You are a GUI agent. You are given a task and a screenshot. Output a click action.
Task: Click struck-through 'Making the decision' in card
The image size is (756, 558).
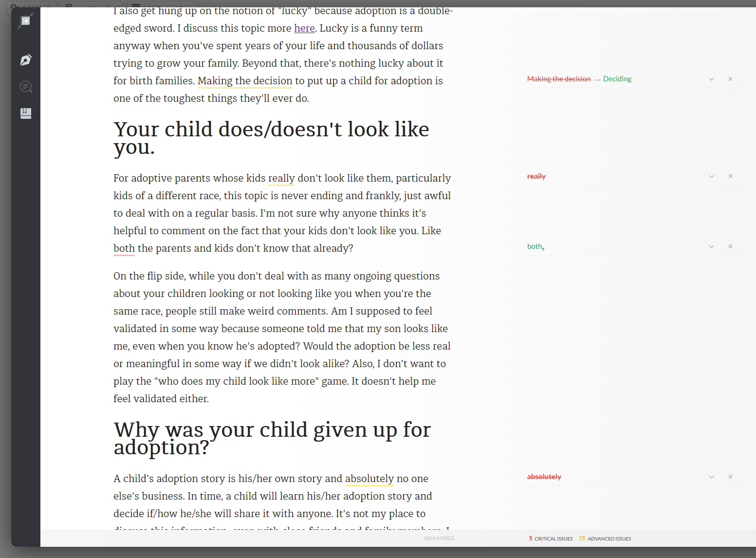pyautogui.click(x=559, y=79)
